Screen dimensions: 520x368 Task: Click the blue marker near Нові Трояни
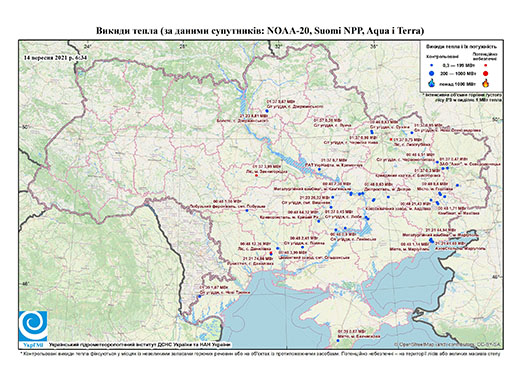tap(200, 296)
